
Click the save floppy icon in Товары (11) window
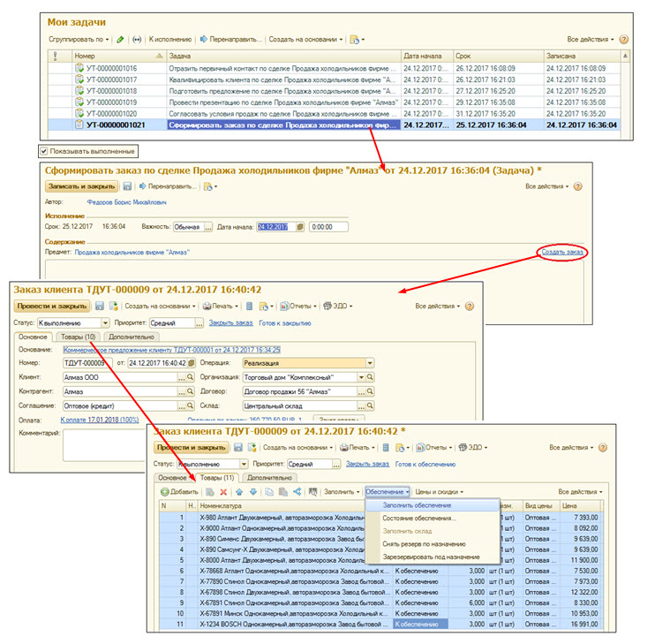tap(238, 447)
